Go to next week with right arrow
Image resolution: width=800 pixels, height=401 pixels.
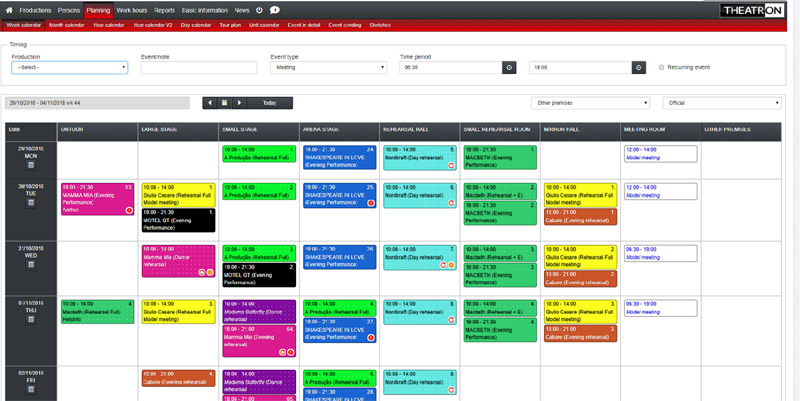[239, 103]
